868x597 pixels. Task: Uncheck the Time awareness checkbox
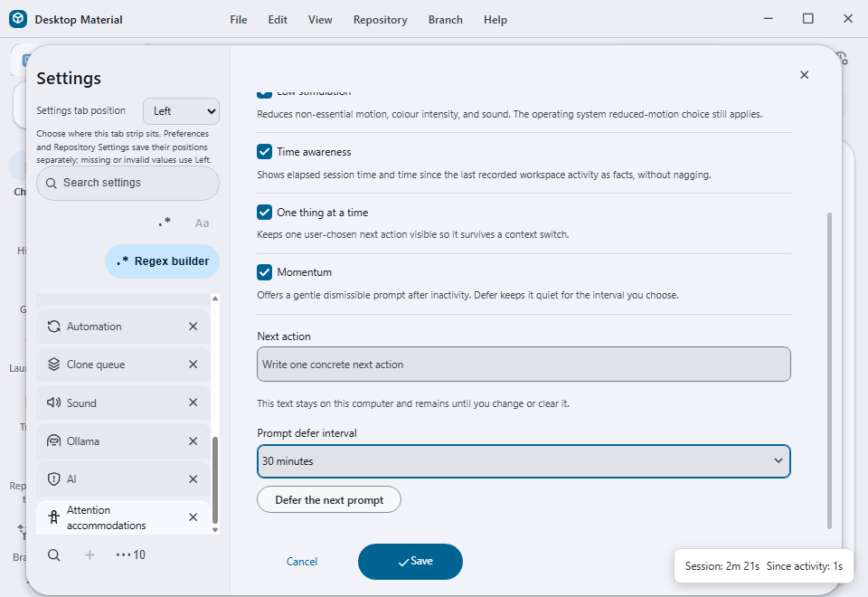tap(265, 152)
